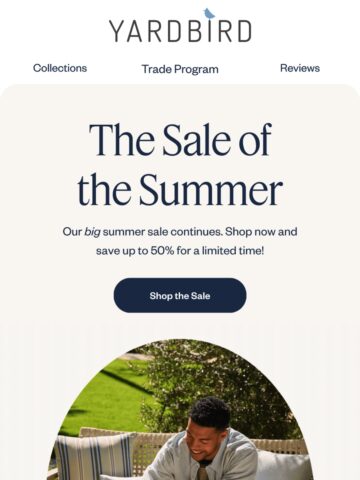
Task: Select the "The Sale of" headline line
Action: tap(180, 140)
